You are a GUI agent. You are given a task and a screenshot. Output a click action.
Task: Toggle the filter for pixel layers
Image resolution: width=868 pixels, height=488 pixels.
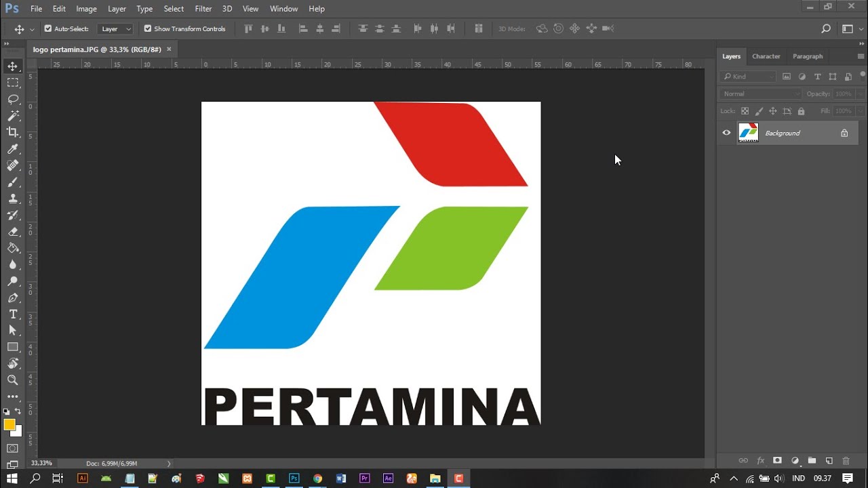click(x=787, y=77)
